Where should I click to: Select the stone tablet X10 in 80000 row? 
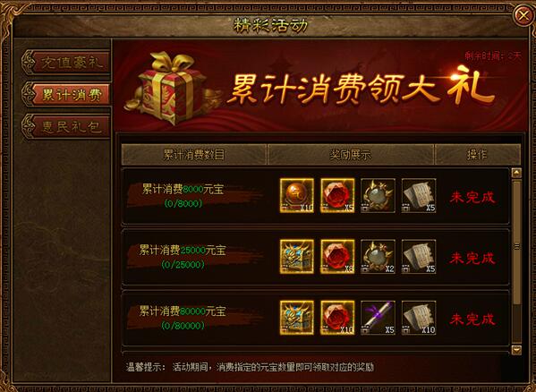click(x=419, y=318)
